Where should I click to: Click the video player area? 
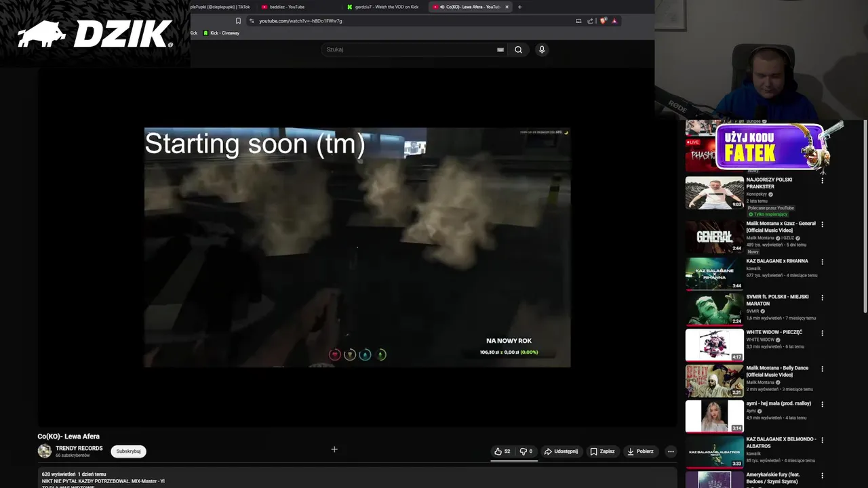point(357,247)
